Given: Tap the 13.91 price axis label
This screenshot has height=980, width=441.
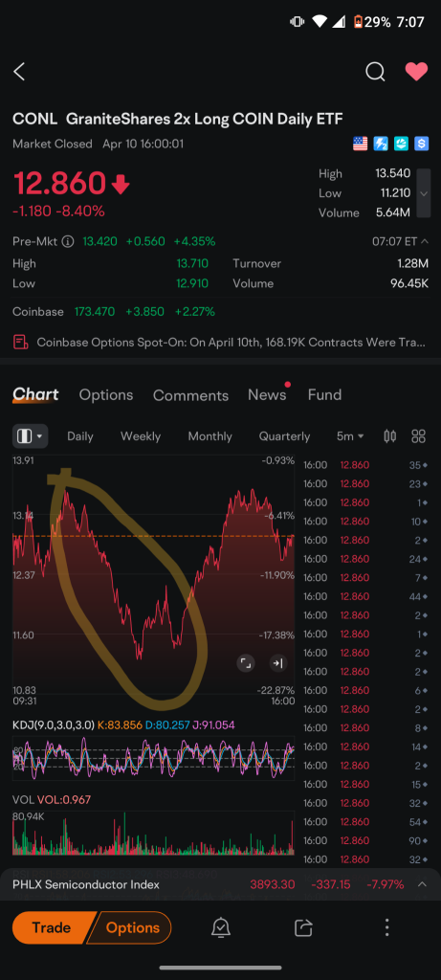Looking at the screenshot, I should pos(23,460).
